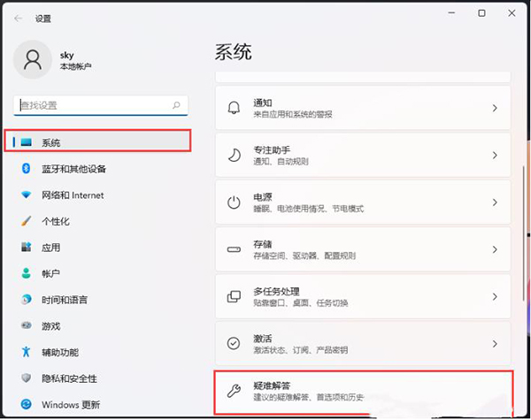Expand the 存储 row chevron
This screenshot has width=531, height=420.
tap(495, 249)
